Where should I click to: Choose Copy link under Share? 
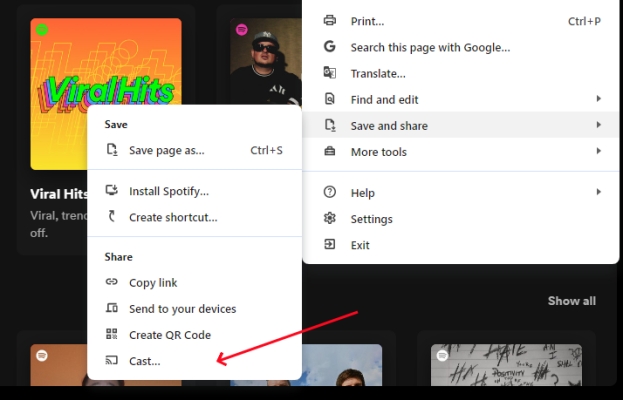point(195,282)
